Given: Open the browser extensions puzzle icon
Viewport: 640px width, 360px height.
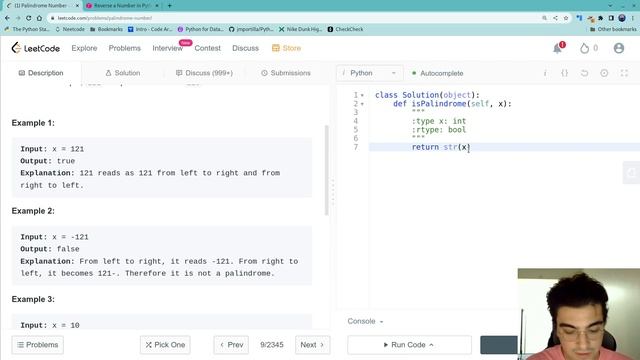Looking at the screenshot, I should tap(600, 18).
